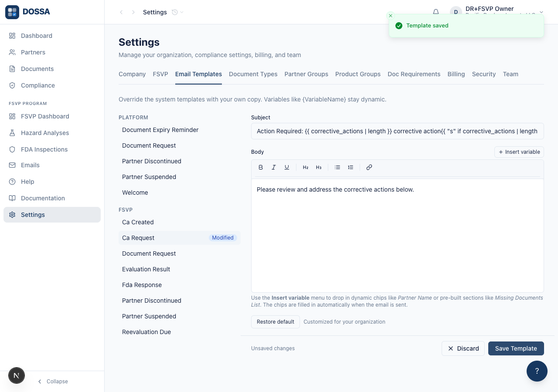Navigate forward with right arrow
Image resolution: width=558 pixels, height=392 pixels.
(133, 12)
